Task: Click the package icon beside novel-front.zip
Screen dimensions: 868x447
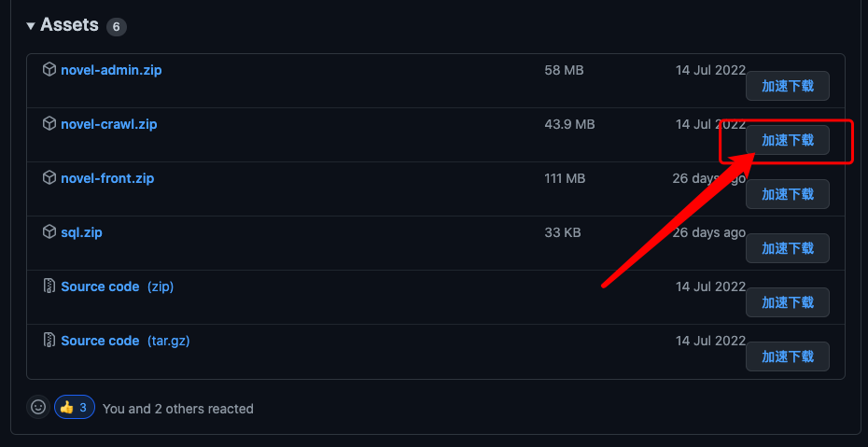Action: coord(49,178)
